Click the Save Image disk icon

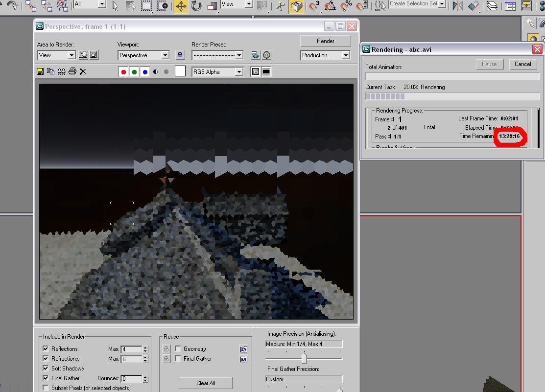[41, 71]
